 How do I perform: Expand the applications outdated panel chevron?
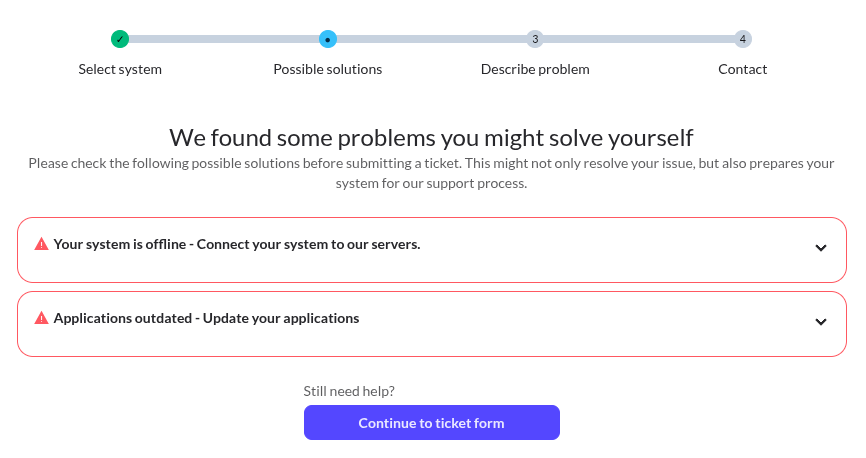pyautogui.click(x=821, y=322)
